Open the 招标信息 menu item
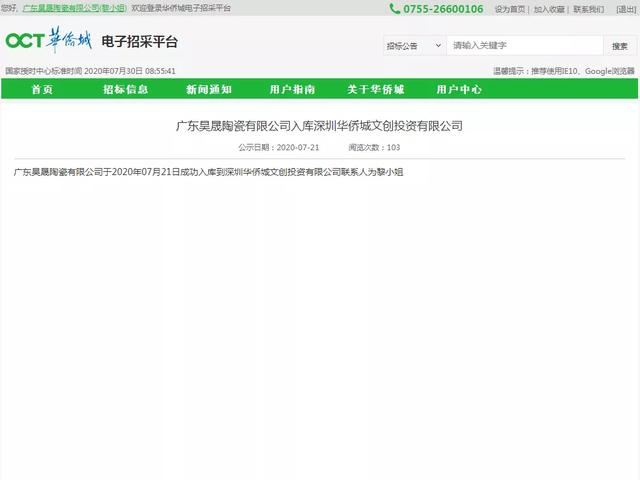Viewport: 640px width, 480px height. tap(125, 90)
